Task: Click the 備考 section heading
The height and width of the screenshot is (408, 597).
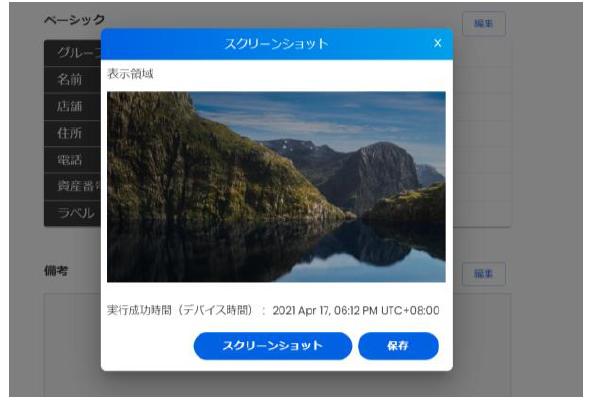Action: [56, 271]
